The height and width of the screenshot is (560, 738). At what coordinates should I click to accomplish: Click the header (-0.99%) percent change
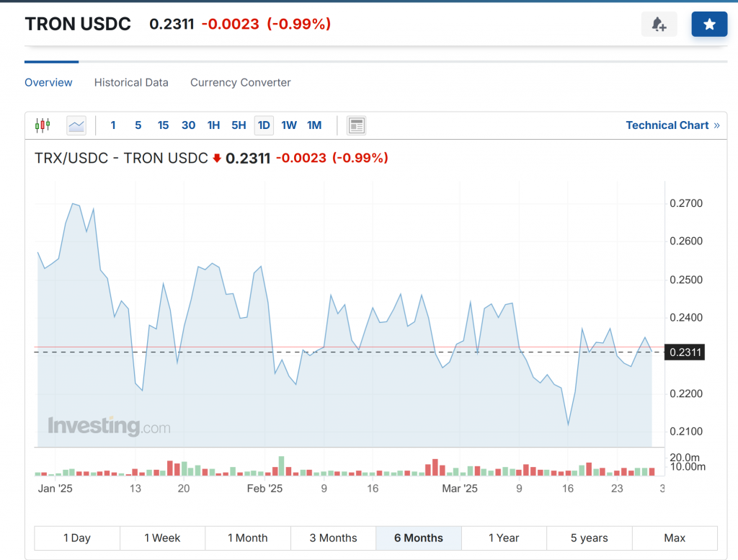coord(299,24)
